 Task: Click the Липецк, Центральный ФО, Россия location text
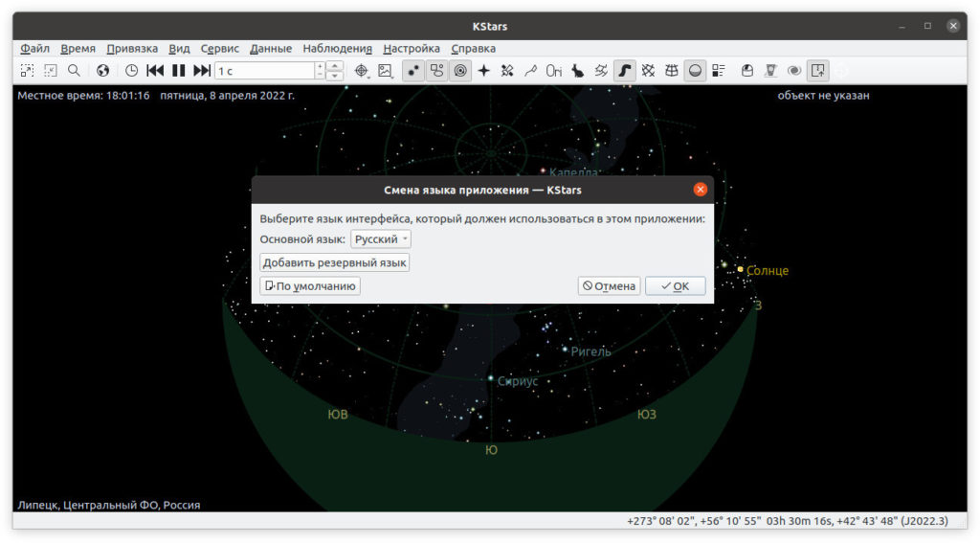coord(109,505)
